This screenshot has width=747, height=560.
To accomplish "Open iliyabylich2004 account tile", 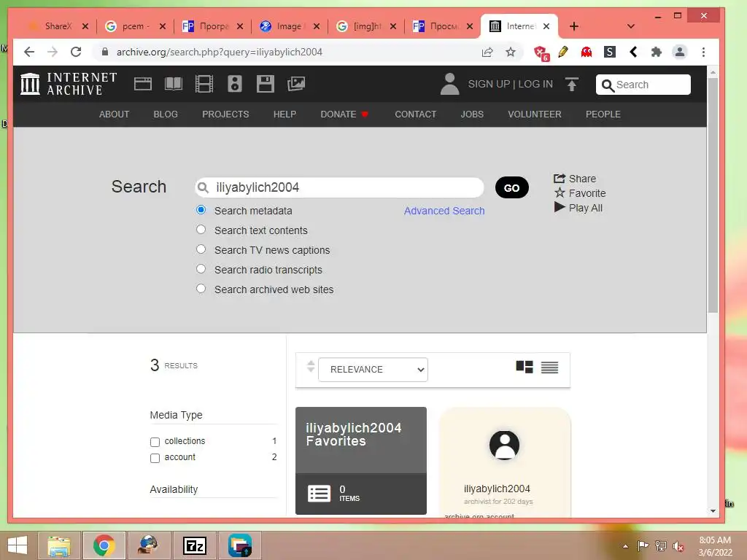I will point(505,462).
